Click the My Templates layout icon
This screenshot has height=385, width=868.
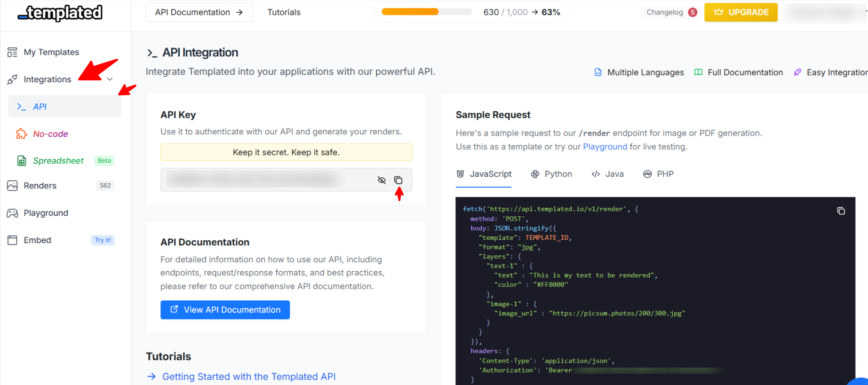tap(12, 52)
